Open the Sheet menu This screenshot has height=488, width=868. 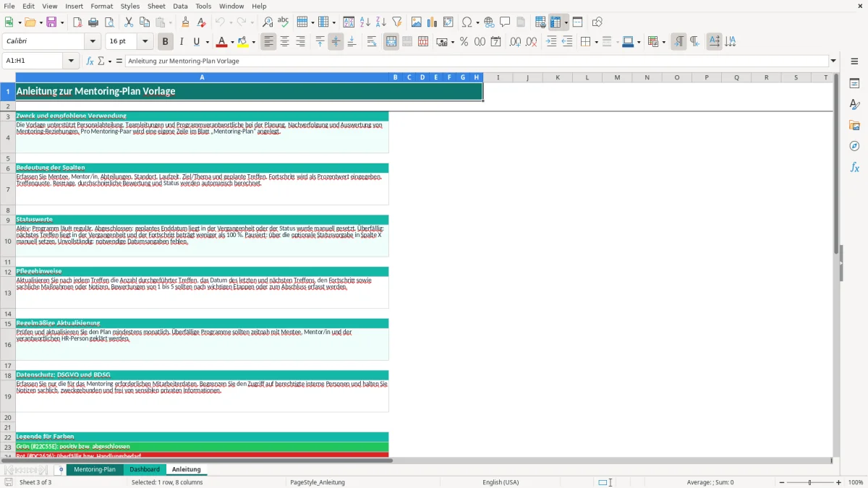coord(156,6)
